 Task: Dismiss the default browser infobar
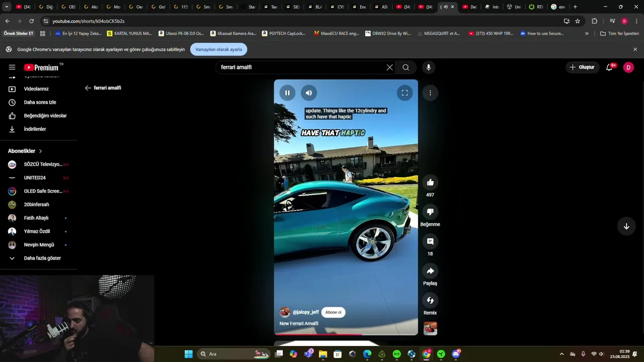point(635,49)
